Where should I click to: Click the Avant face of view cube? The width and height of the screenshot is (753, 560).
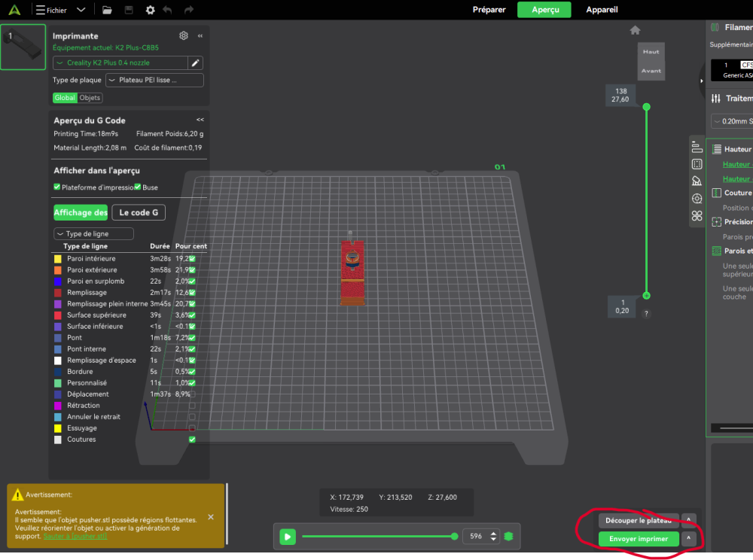[651, 71]
